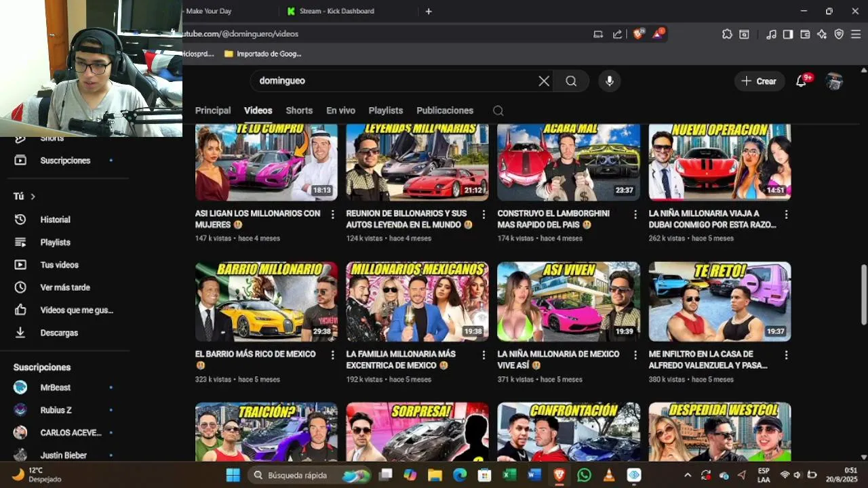Open options for LA FAMILIA MILLONARIA video

point(484,354)
